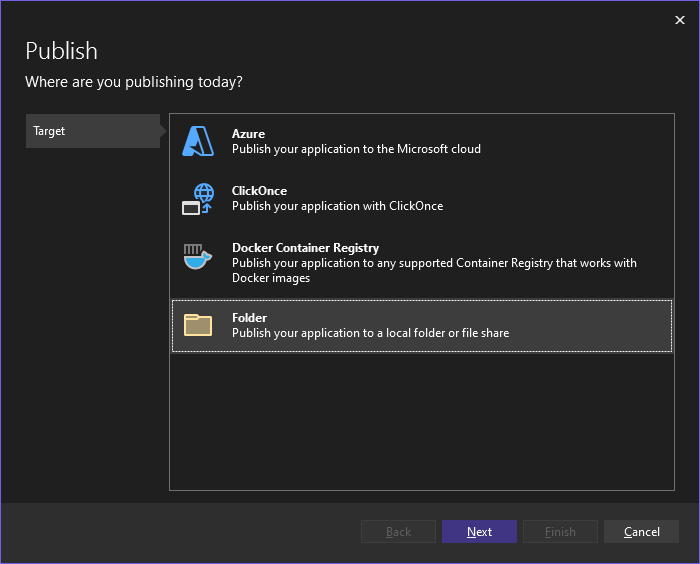Click the Docker whale icon
Viewport: 700px width, 564px height.
point(198,256)
